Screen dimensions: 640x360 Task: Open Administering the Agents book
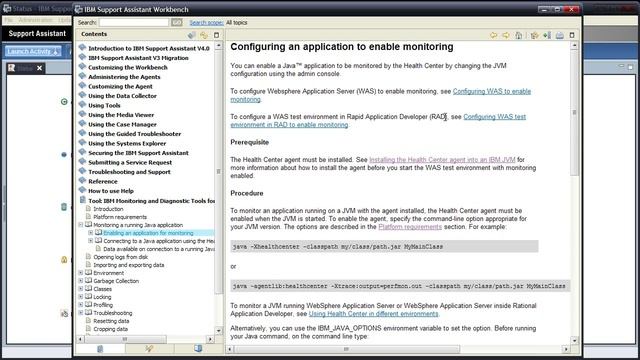pyautogui.click(x=124, y=77)
